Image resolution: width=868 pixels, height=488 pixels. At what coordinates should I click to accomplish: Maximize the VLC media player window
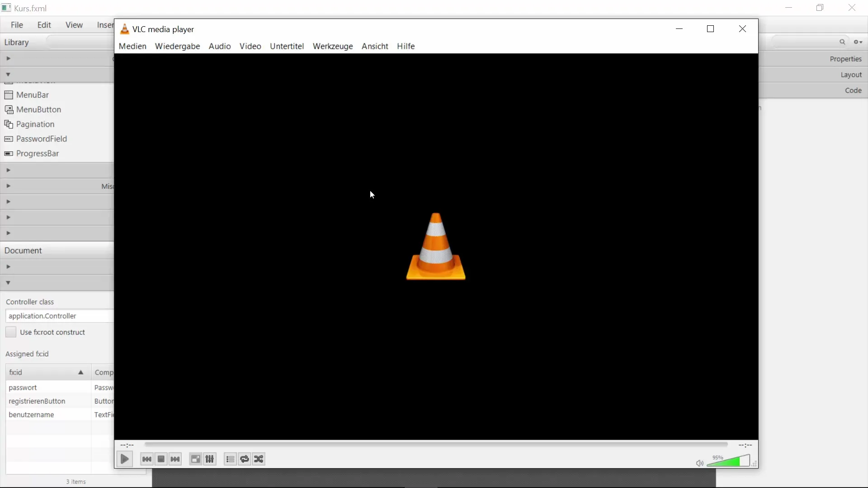(710, 29)
